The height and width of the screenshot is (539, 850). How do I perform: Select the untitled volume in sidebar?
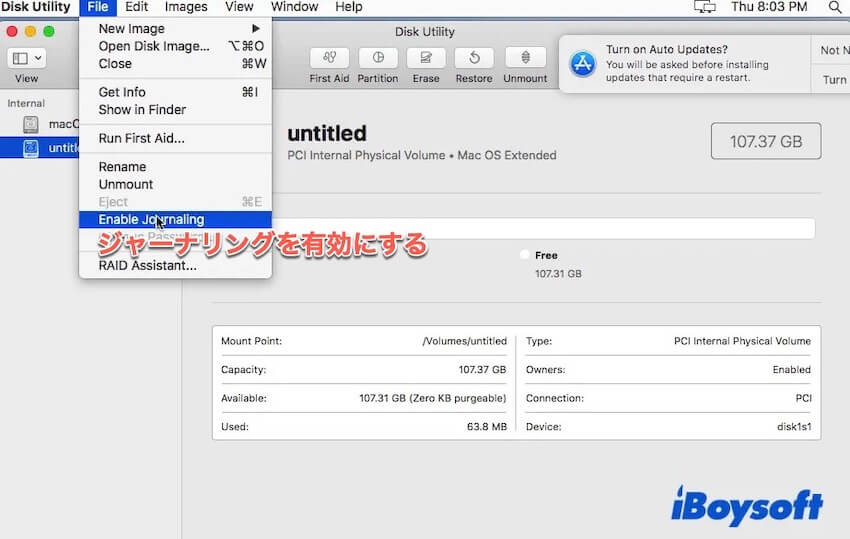[40, 147]
